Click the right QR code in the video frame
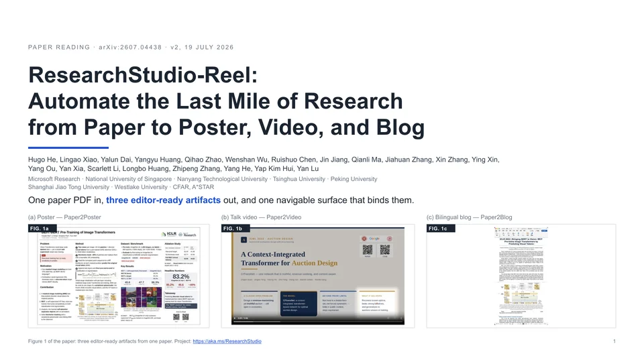This screenshot has height=362, width=644. point(385,249)
